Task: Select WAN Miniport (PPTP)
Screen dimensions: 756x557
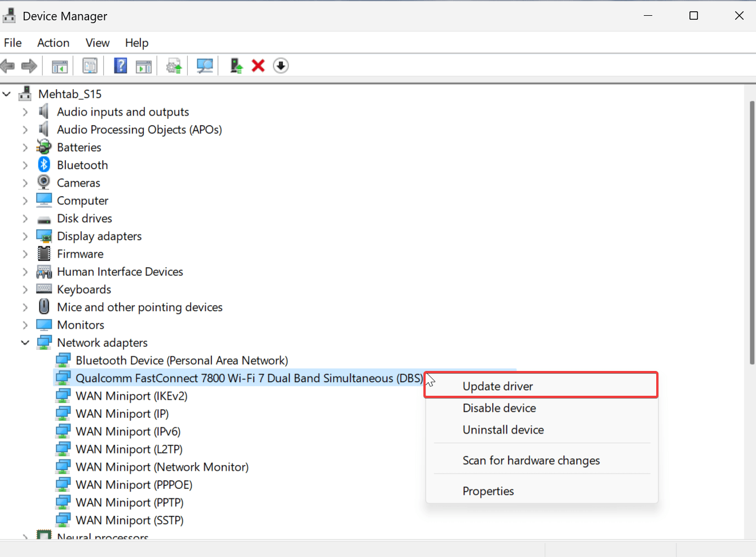Action: click(130, 502)
